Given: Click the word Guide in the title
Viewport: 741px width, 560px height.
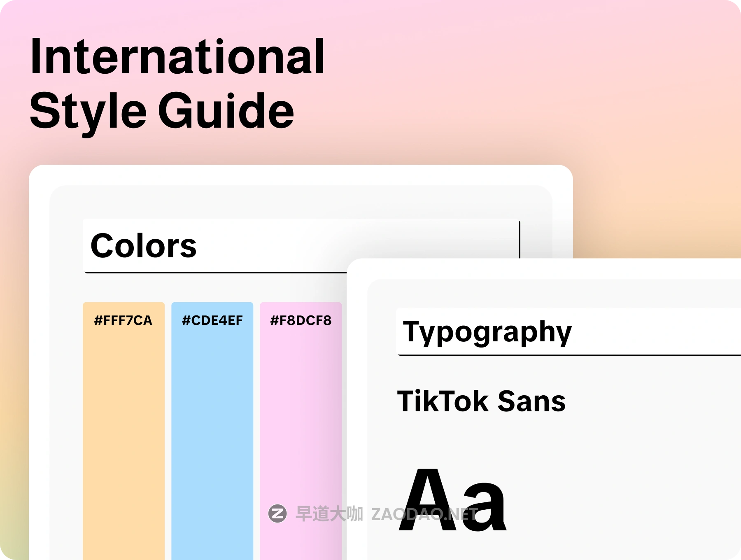Looking at the screenshot, I should 226,110.
